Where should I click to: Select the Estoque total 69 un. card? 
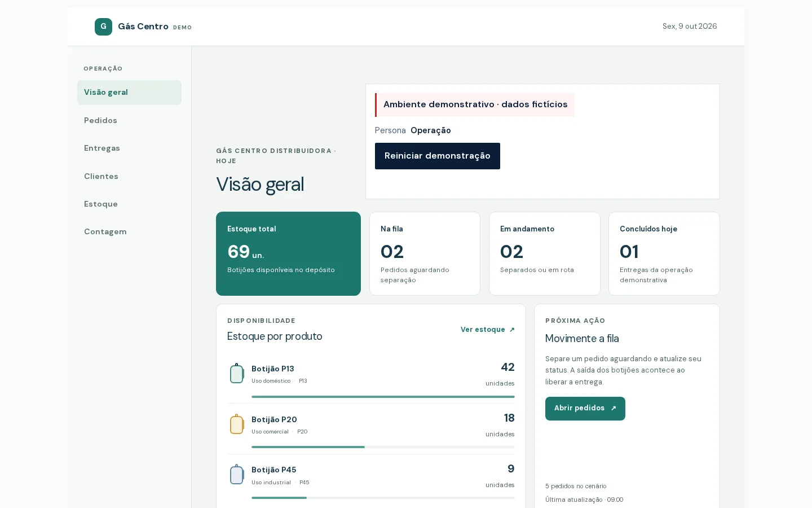(x=288, y=253)
